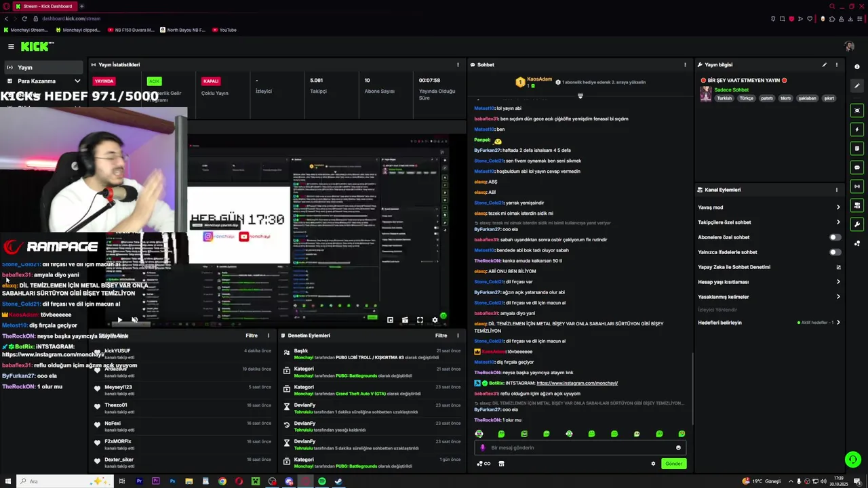The height and width of the screenshot is (488, 868).
Task: Open the instagram.com/monchayi link in chat
Action: tap(576, 383)
